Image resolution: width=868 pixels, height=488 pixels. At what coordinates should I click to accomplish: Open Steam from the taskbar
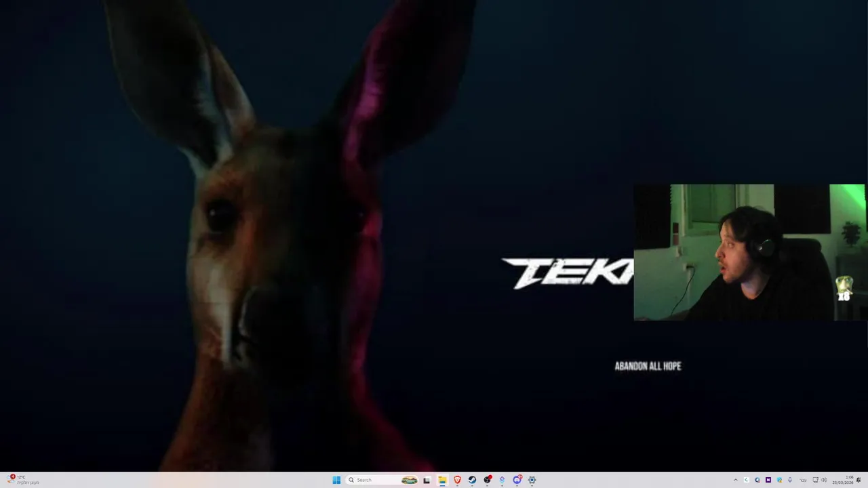pyautogui.click(x=472, y=480)
